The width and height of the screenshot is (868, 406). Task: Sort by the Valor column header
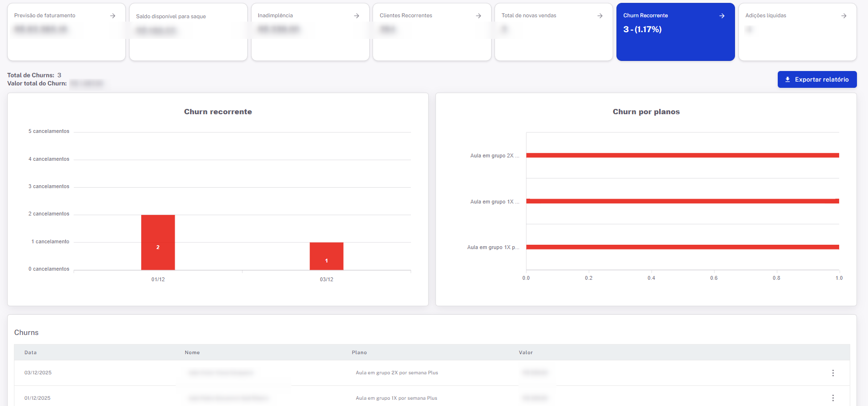coord(526,353)
